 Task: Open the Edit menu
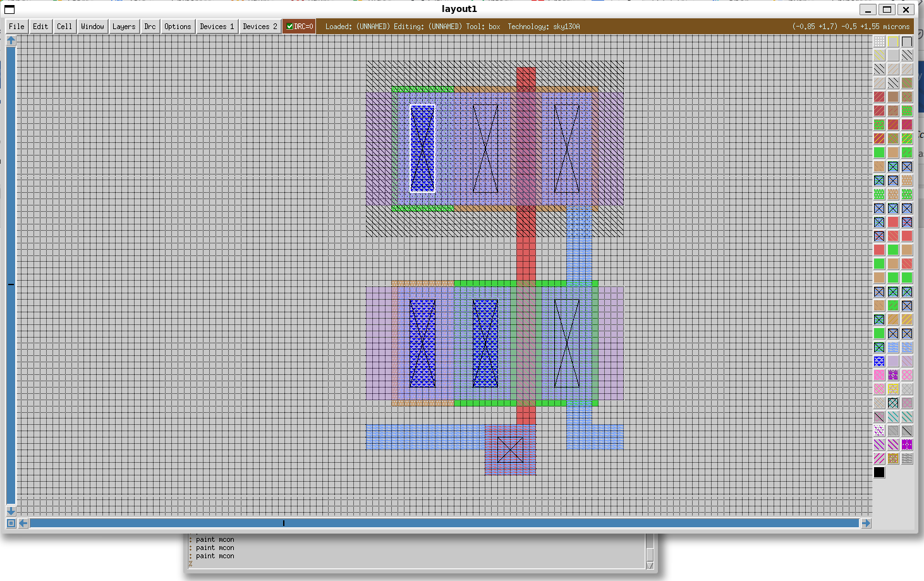(40, 27)
